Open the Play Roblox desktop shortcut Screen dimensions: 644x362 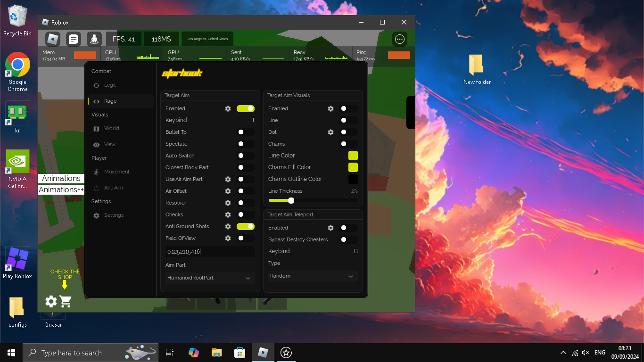[x=17, y=263]
